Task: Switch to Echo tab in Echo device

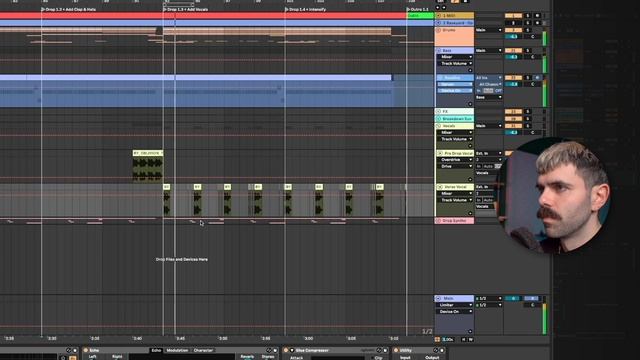Action: (x=156, y=350)
